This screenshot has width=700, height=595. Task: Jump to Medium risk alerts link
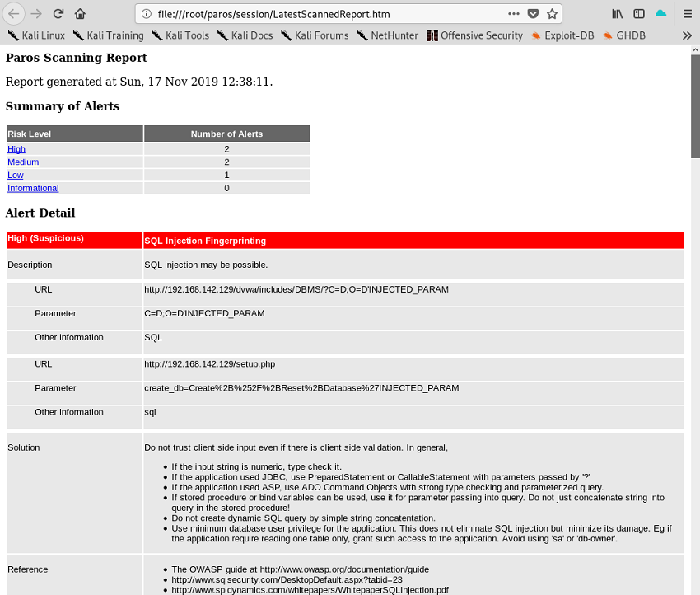[x=23, y=162]
